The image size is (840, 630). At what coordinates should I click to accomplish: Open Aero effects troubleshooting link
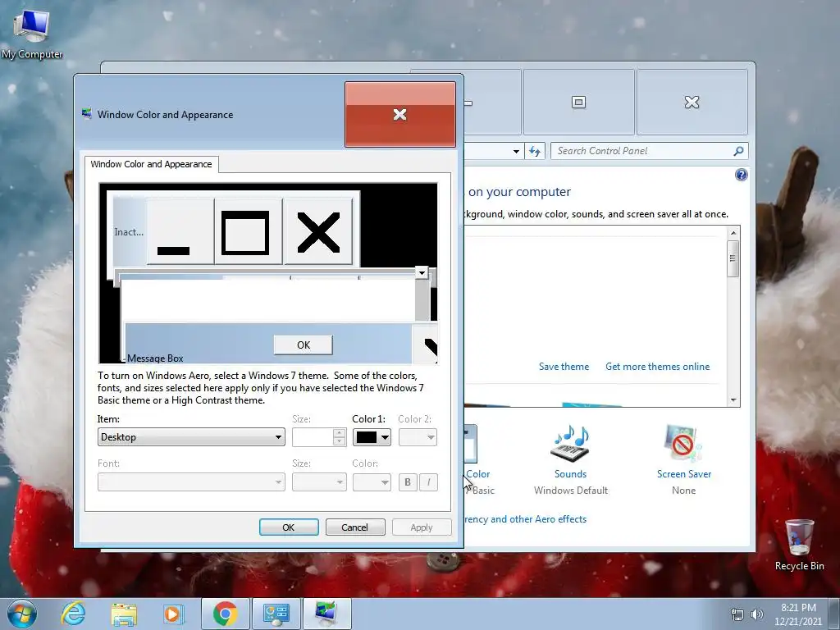pos(525,519)
